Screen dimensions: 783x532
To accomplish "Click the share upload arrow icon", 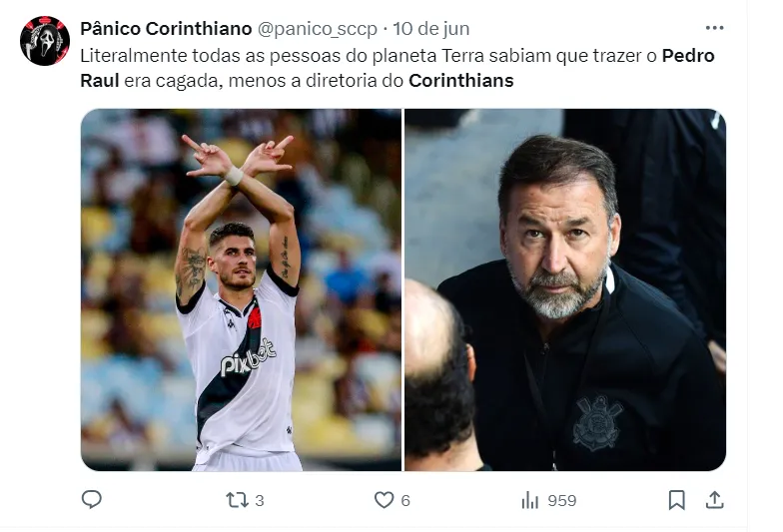I will [714, 500].
